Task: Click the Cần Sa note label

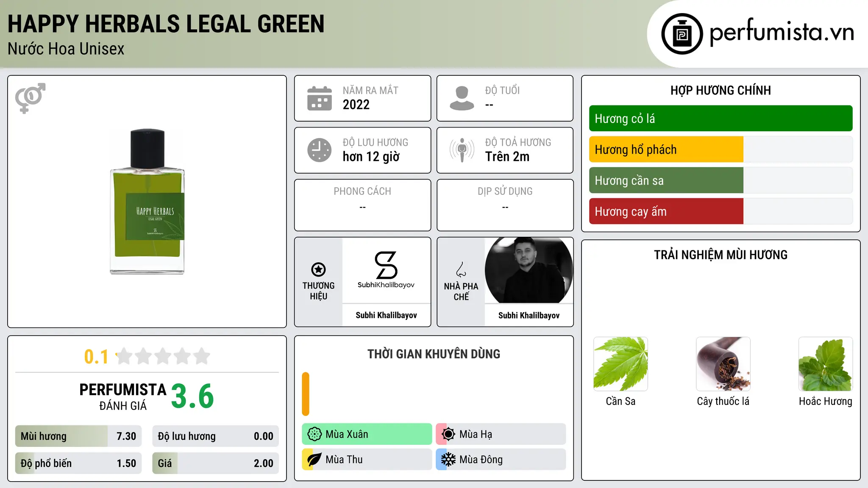Action: [620, 401]
